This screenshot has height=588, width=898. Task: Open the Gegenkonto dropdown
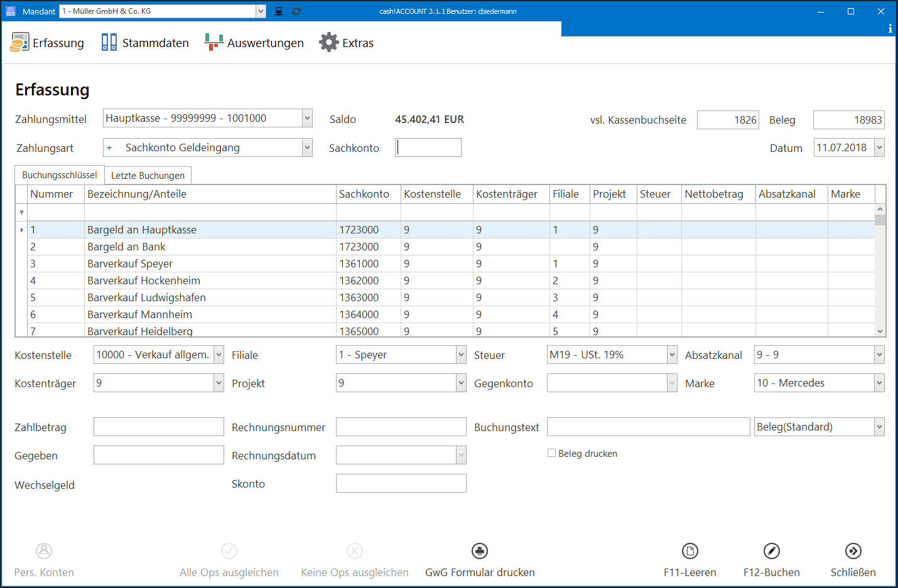[x=672, y=383]
